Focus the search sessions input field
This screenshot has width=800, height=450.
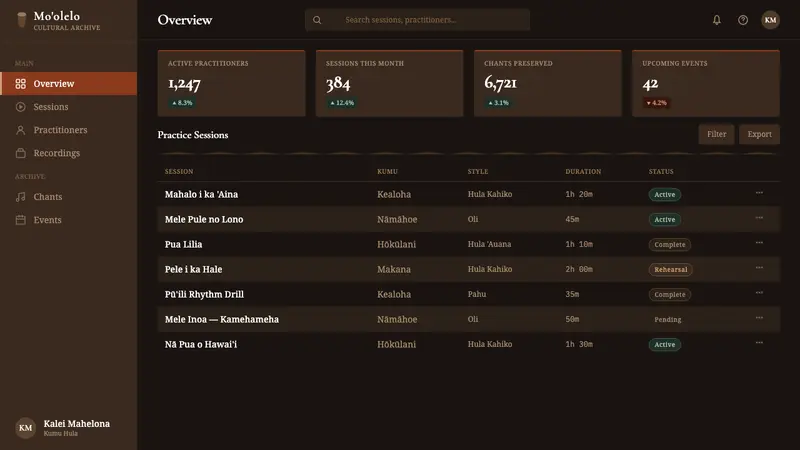(417, 20)
